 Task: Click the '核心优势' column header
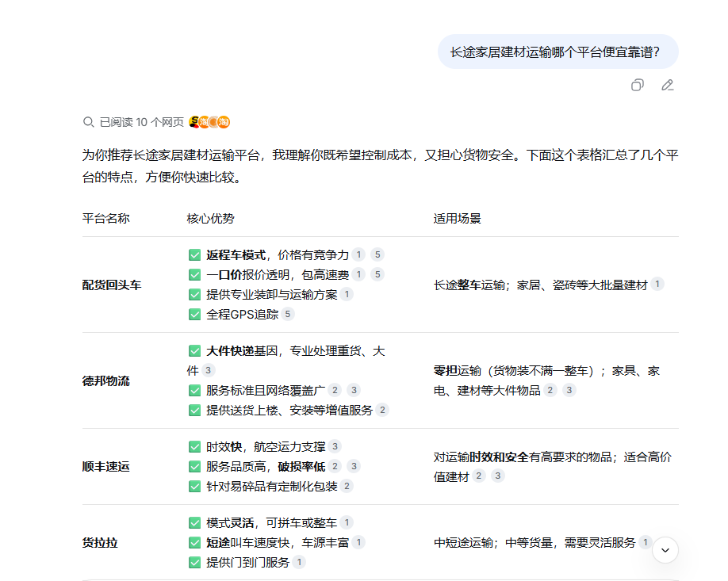(x=210, y=218)
